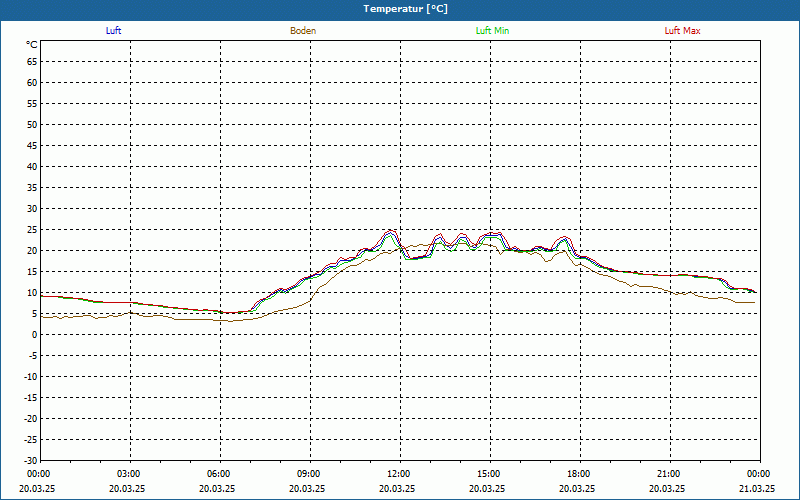The height and width of the screenshot is (500, 800).
Task: Click the 21:00 time axis label
Action: 669,474
